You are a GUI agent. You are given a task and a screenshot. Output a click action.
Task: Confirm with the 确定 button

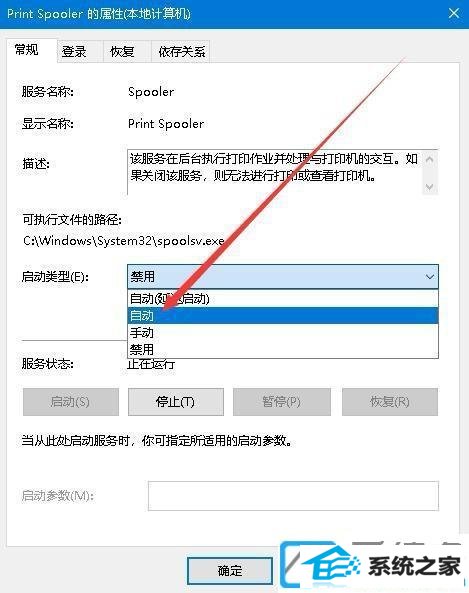click(230, 571)
